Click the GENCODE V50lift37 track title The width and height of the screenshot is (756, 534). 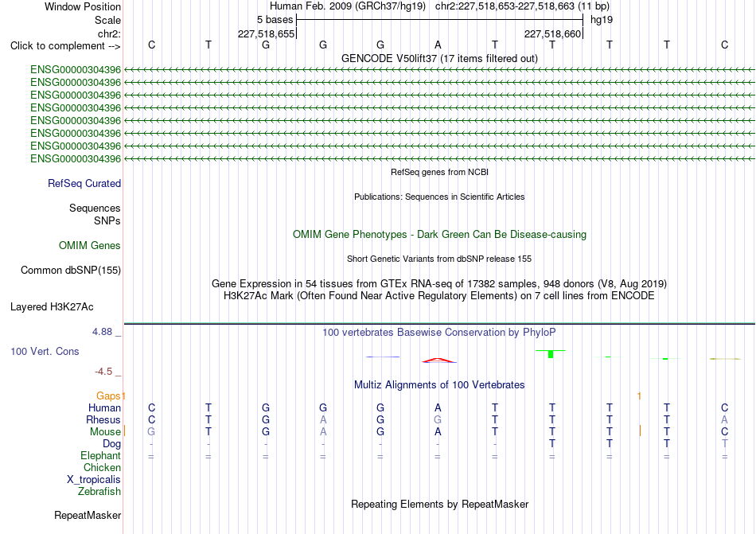coord(439,59)
